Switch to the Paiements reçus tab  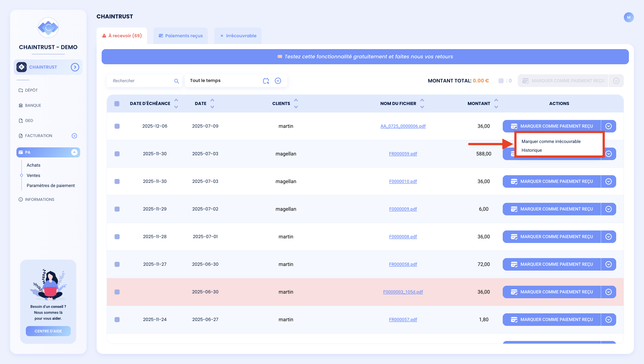click(181, 36)
